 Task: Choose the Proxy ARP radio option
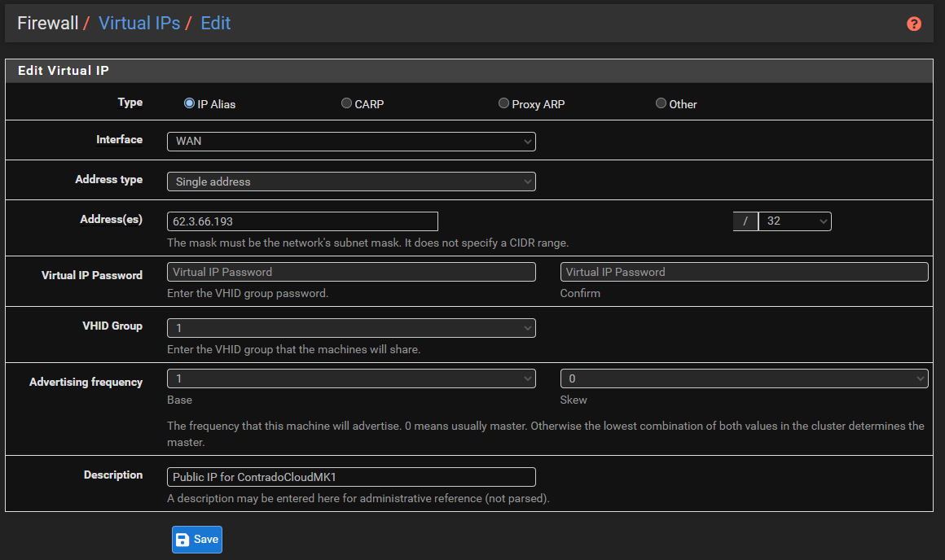coord(503,103)
